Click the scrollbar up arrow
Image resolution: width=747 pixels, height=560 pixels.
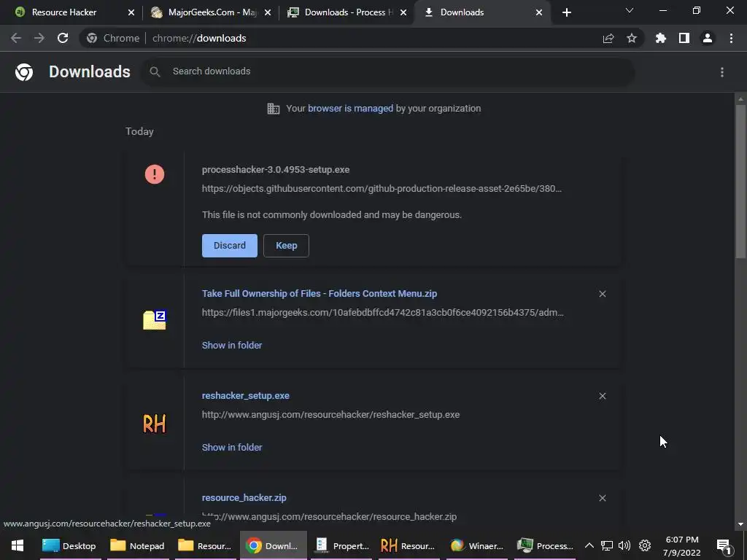pos(740,99)
